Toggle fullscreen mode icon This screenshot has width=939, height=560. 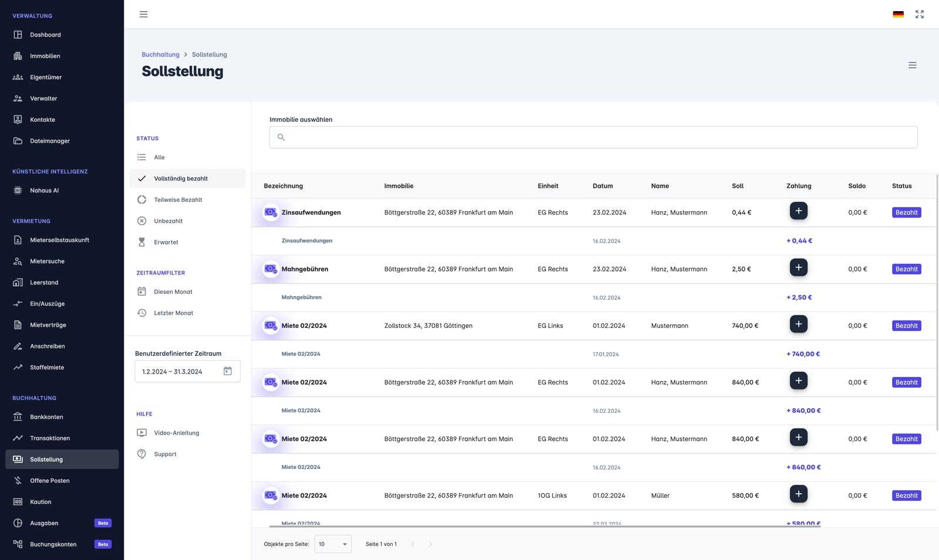(x=920, y=14)
